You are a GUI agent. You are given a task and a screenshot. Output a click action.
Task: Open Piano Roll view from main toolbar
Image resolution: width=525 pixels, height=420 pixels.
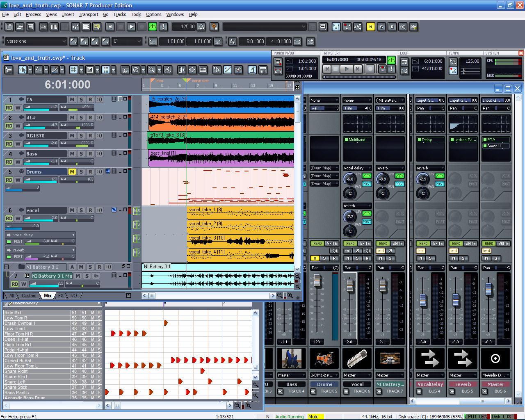54,27
